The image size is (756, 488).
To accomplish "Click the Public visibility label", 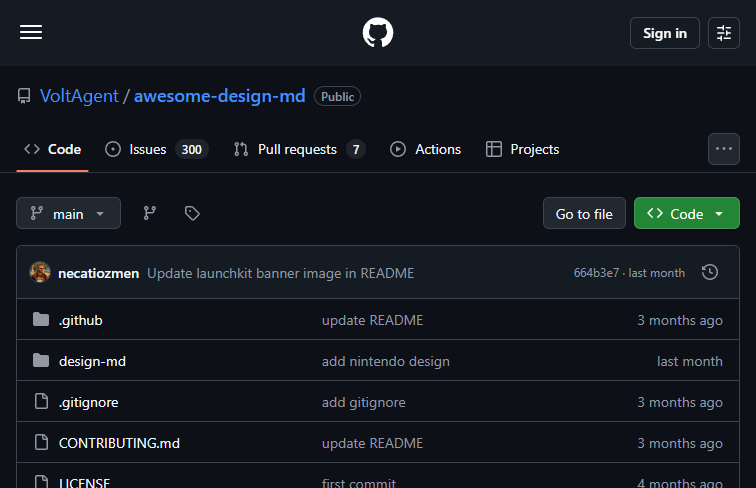I will click(338, 96).
